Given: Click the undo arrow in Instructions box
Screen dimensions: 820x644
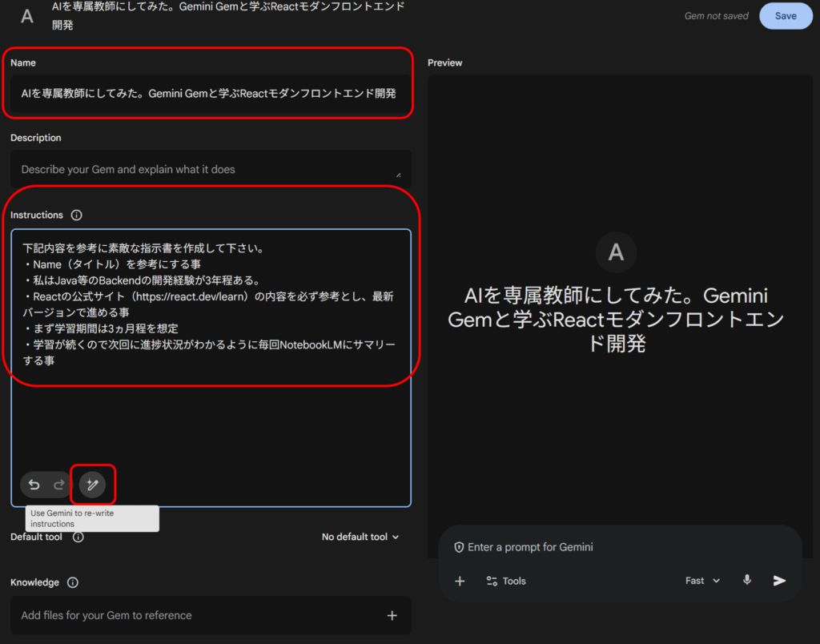Looking at the screenshot, I should click(34, 485).
